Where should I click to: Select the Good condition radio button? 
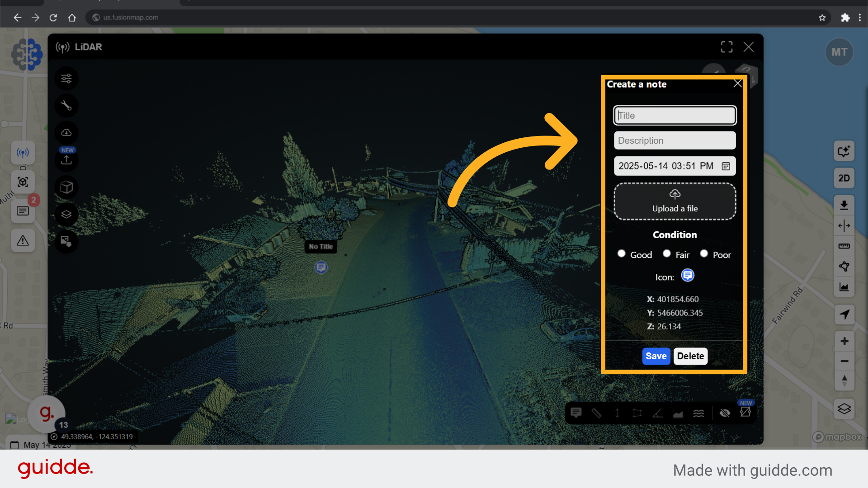click(622, 254)
